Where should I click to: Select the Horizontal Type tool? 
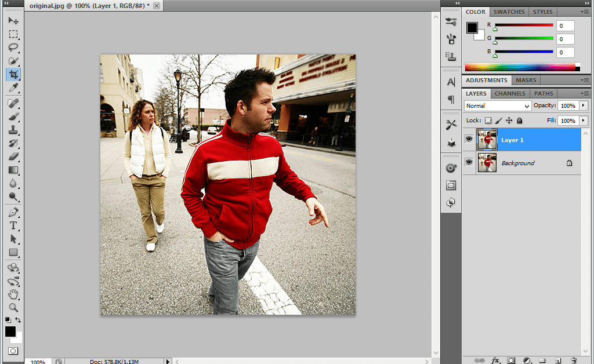13,225
